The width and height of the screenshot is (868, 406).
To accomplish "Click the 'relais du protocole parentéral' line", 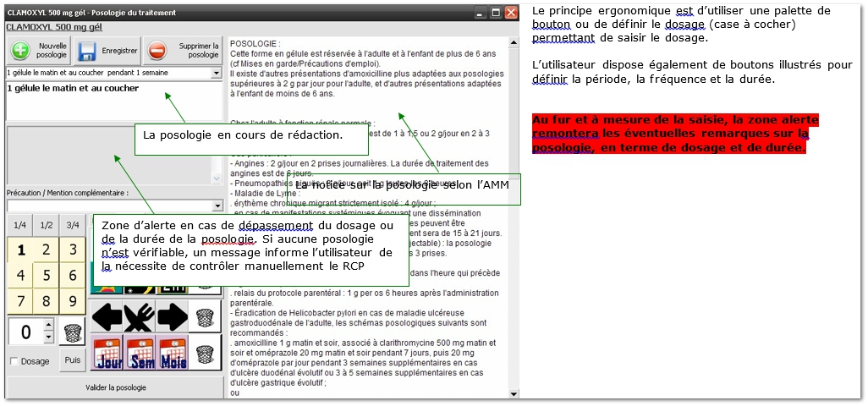I will [x=365, y=293].
